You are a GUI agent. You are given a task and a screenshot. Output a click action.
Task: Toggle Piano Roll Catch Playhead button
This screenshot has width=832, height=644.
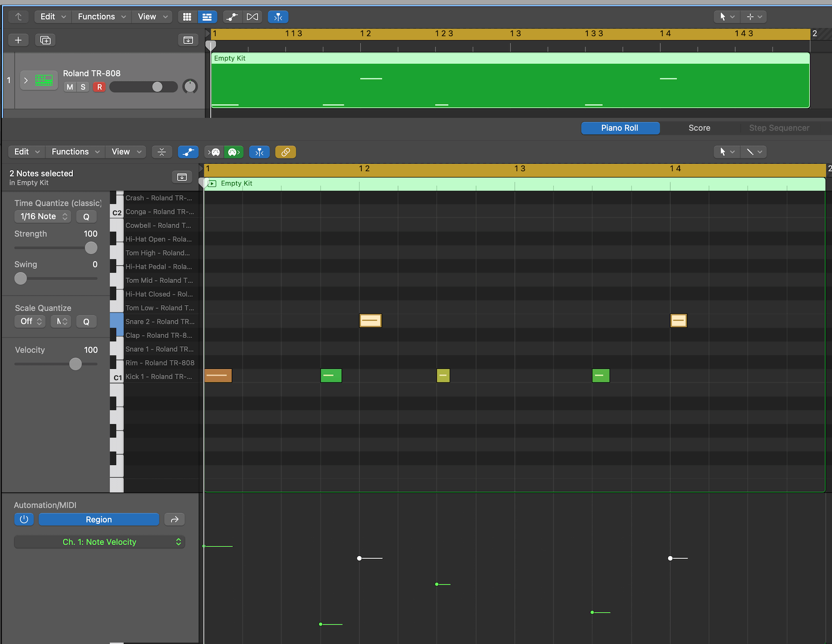click(259, 152)
